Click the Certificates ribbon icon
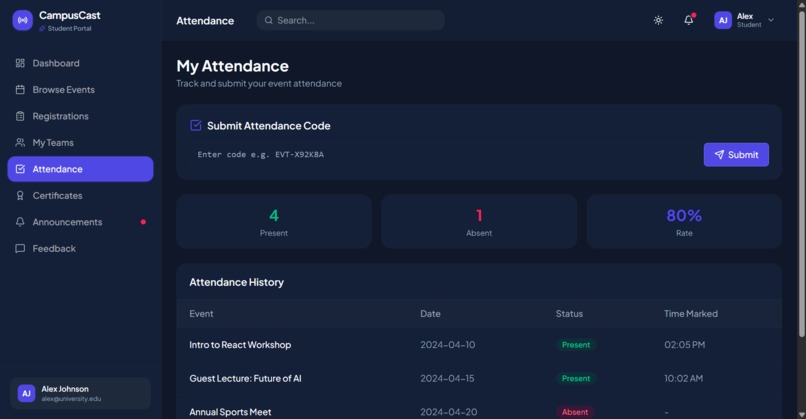This screenshot has height=419, width=806. pos(20,195)
